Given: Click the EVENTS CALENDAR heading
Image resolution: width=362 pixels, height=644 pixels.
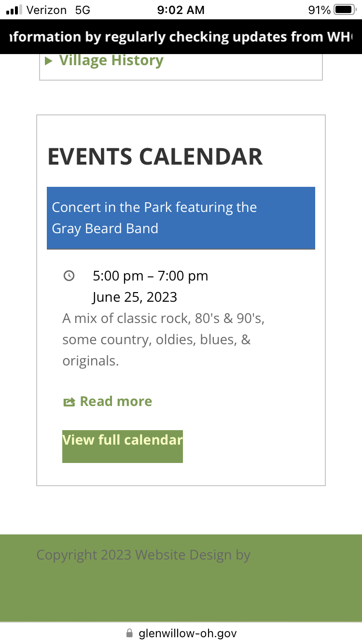Looking at the screenshot, I should pos(155,157).
